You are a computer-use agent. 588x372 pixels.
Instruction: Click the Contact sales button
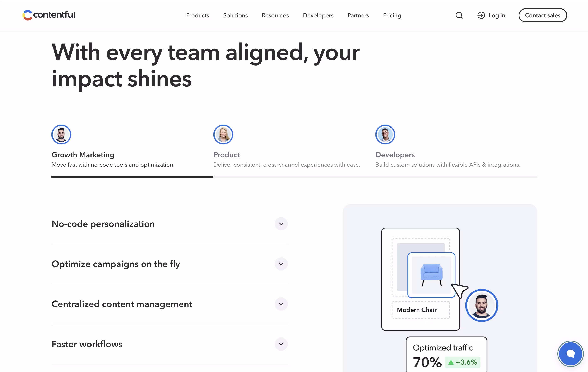pyautogui.click(x=543, y=15)
